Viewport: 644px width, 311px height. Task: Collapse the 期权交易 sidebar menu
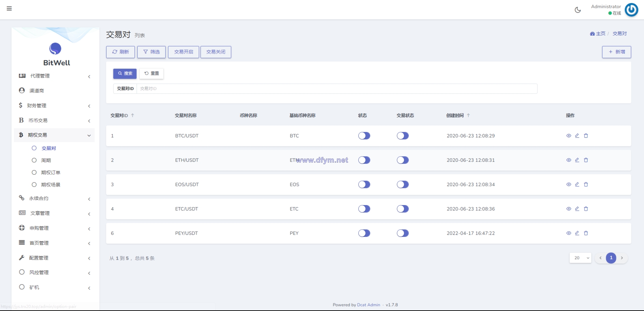pos(55,135)
